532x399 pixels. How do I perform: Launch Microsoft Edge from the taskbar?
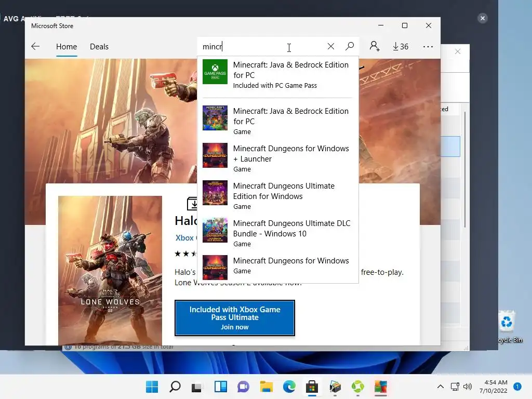click(x=289, y=387)
